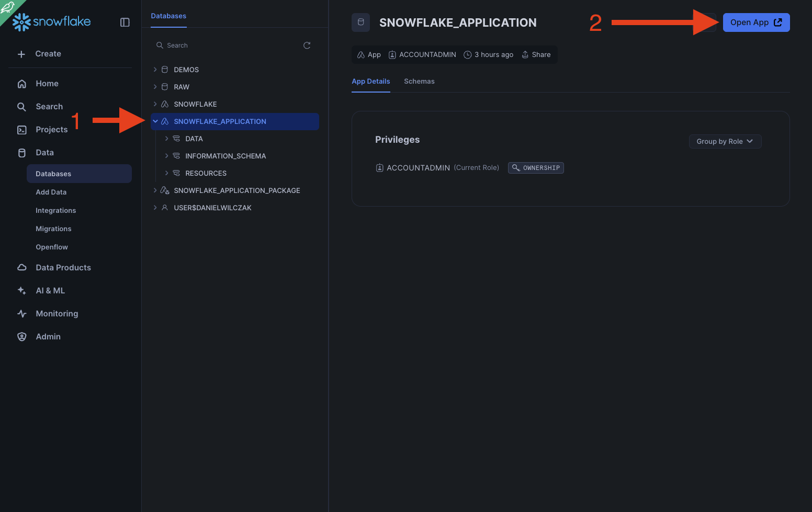Click the Home house icon
Viewport: 812px width, 512px height.
22,84
